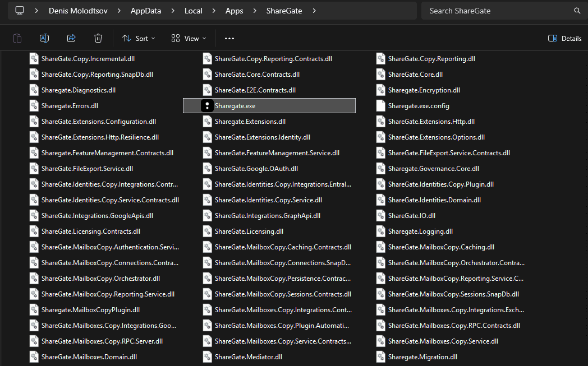The width and height of the screenshot is (588, 366).
Task: Select ShareGate.Core.dll file icon
Action: coord(380,74)
